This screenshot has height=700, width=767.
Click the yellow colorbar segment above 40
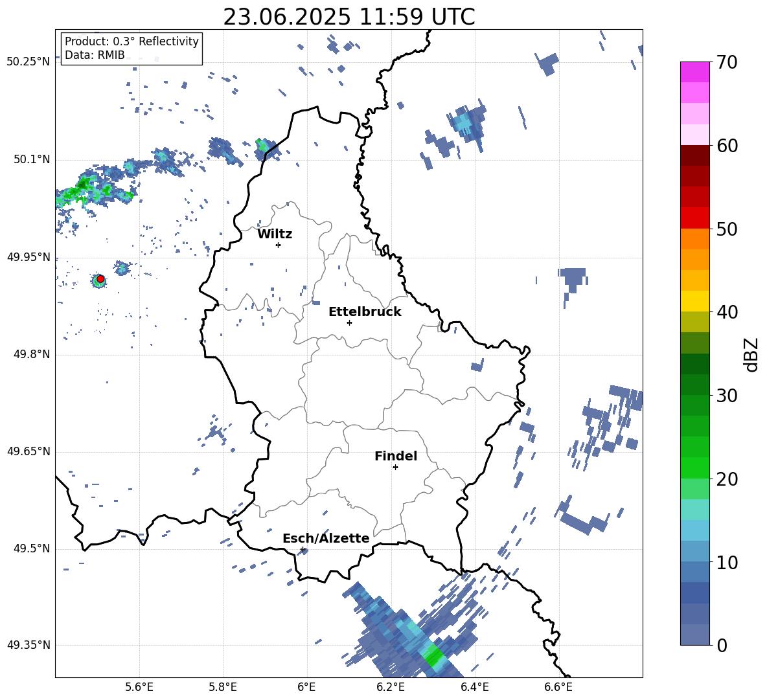694,301
